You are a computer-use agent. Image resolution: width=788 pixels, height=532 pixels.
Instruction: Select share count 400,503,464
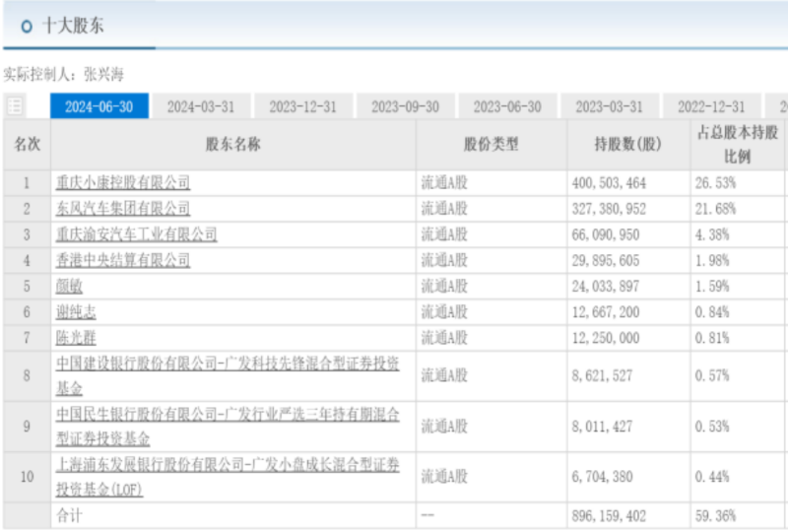coord(609,183)
